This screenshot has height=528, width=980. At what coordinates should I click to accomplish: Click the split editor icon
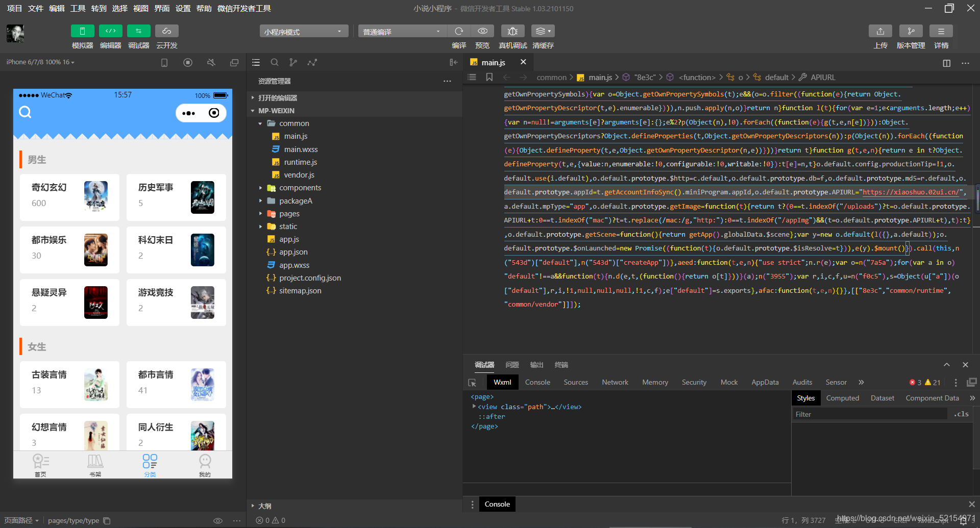947,63
